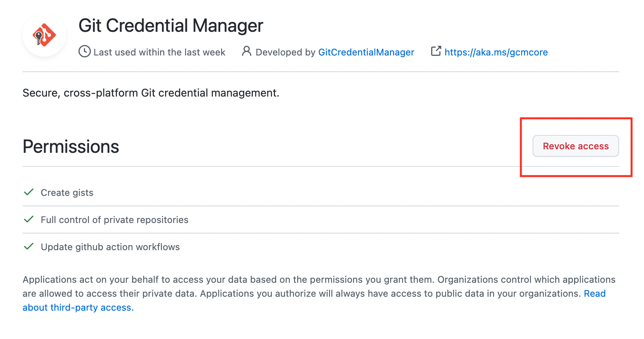Image resolution: width=644 pixels, height=339 pixels.
Task: Click the Secure, cross-platform Git credential management description
Action: (151, 93)
